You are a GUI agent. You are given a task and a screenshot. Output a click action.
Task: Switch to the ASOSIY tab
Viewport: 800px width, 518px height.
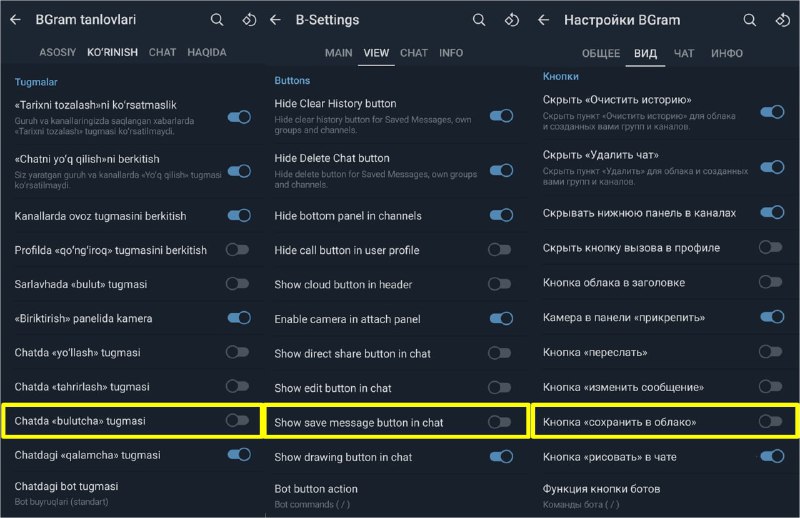58,52
